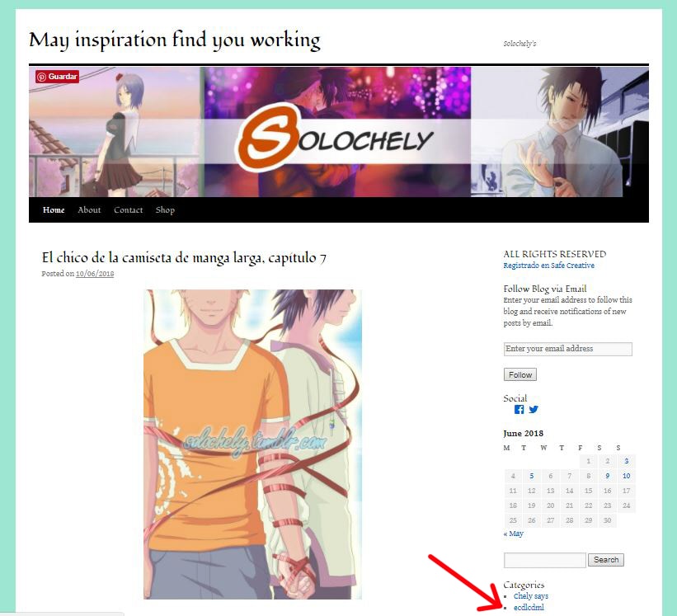677x616 pixels.
Task: Click the post illustration image
Action: click(252, 444)
